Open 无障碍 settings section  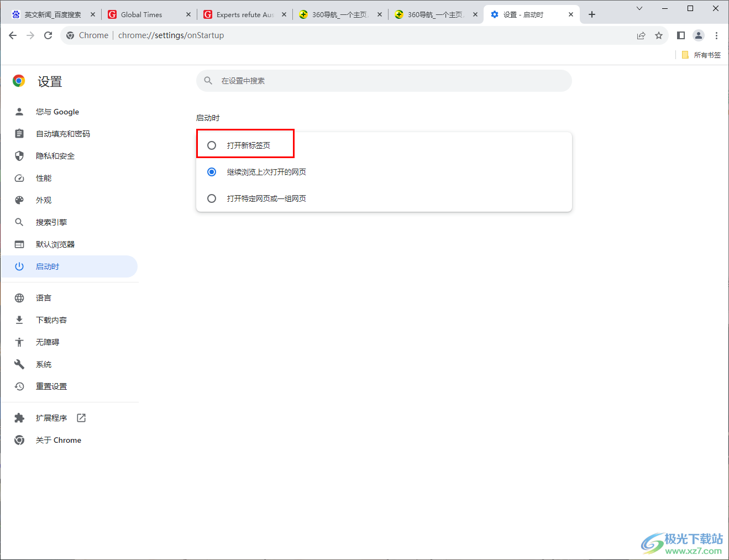[x=69, y=342]
